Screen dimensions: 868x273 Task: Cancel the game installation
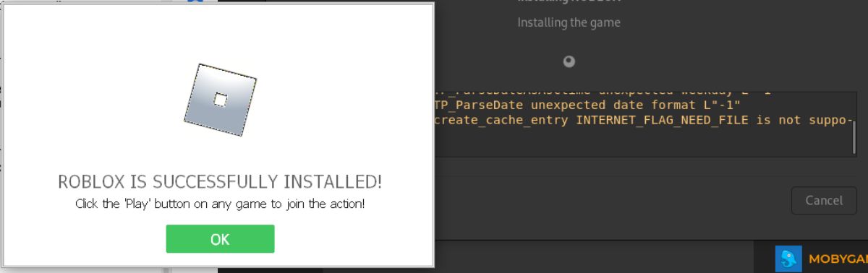(x=824, y=200)
